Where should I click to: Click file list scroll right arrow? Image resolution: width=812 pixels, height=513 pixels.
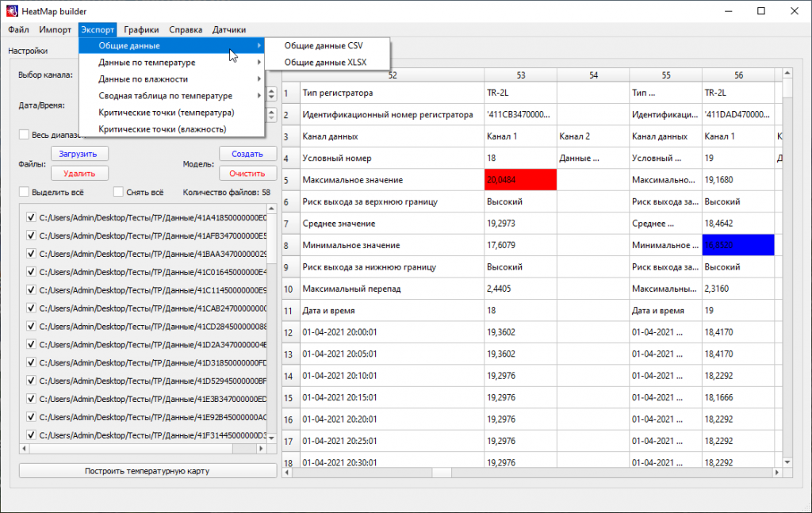pyautogui.click(x=262, y=448)
